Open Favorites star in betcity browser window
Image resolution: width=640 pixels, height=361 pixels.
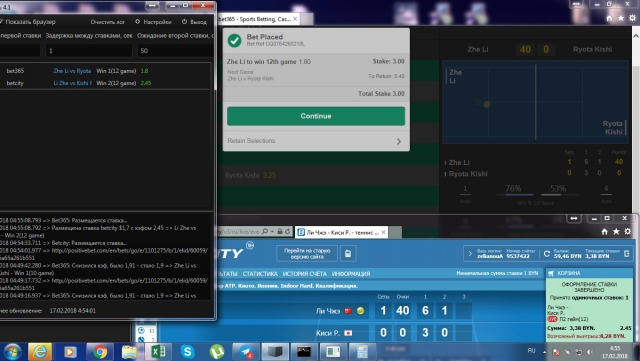[616, 232]
